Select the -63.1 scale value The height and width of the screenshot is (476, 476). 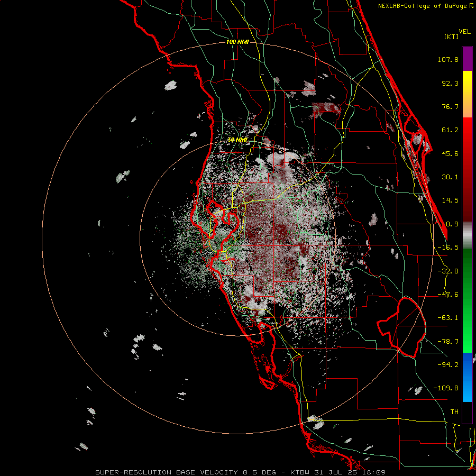[x=448, y=318]
